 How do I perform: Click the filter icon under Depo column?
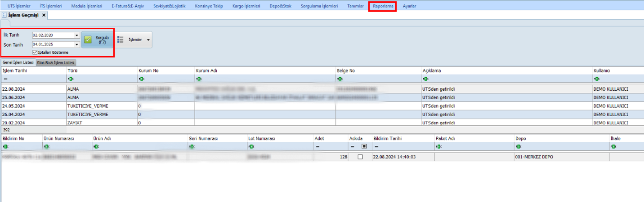pyautogui.click(x=518, y=146)
